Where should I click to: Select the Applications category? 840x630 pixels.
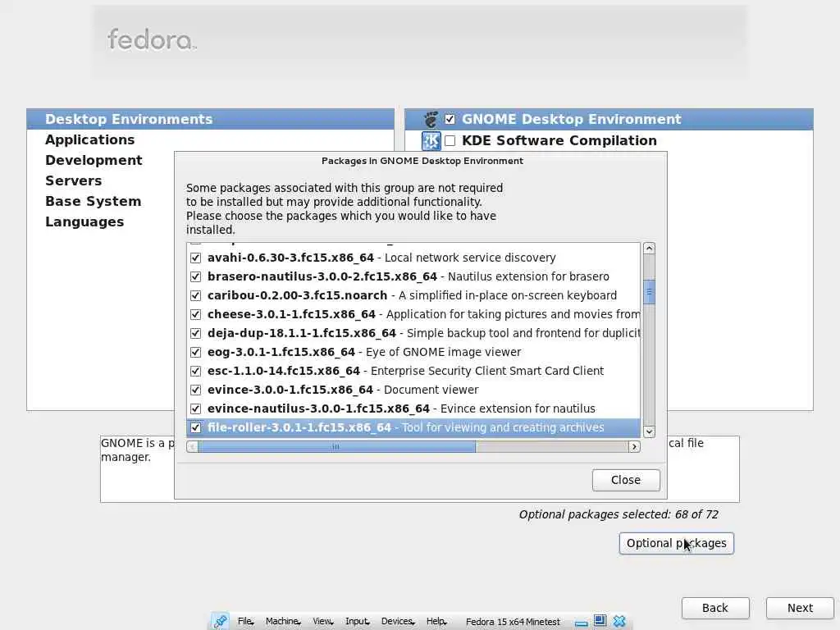90,139
